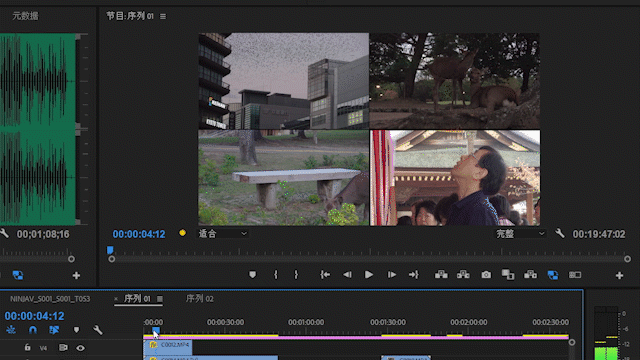Toggle the V4 track lock

pos(27,347)
